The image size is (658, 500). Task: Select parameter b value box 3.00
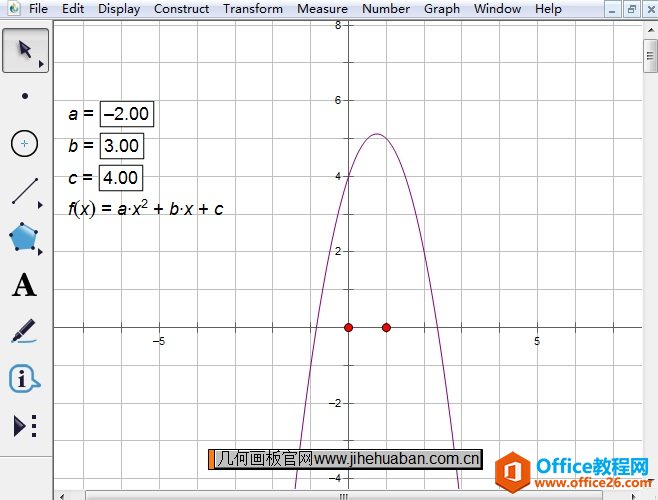(x=122, y=146)
